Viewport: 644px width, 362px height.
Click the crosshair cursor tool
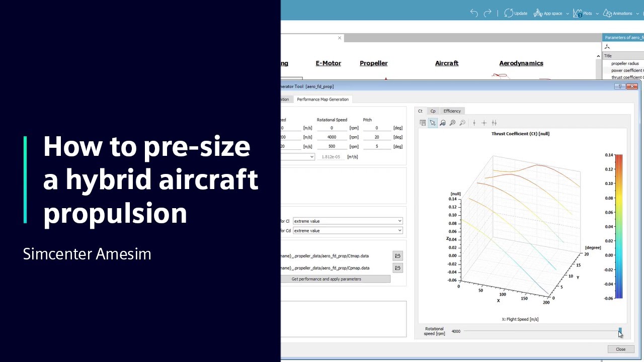click(484, 123)
